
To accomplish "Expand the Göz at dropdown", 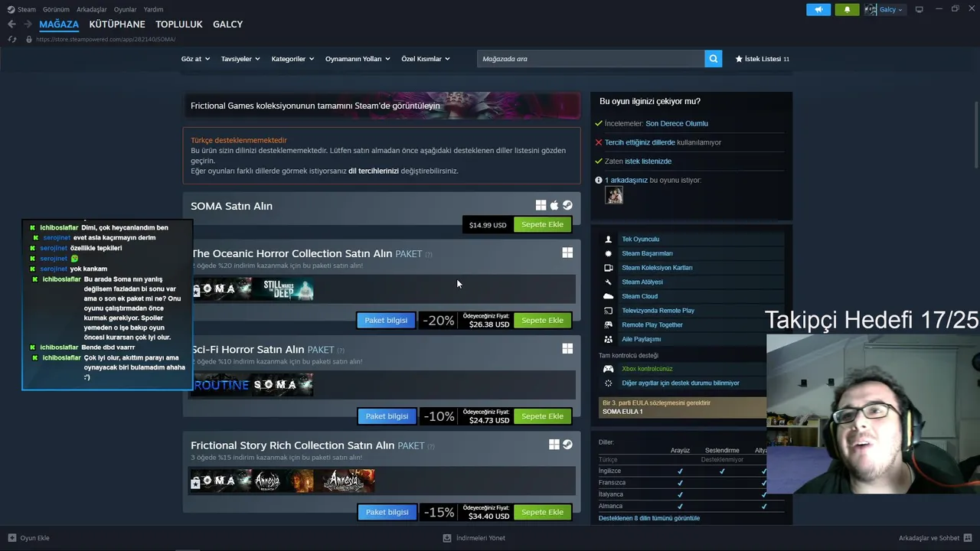I will click(x=195, y=59).
